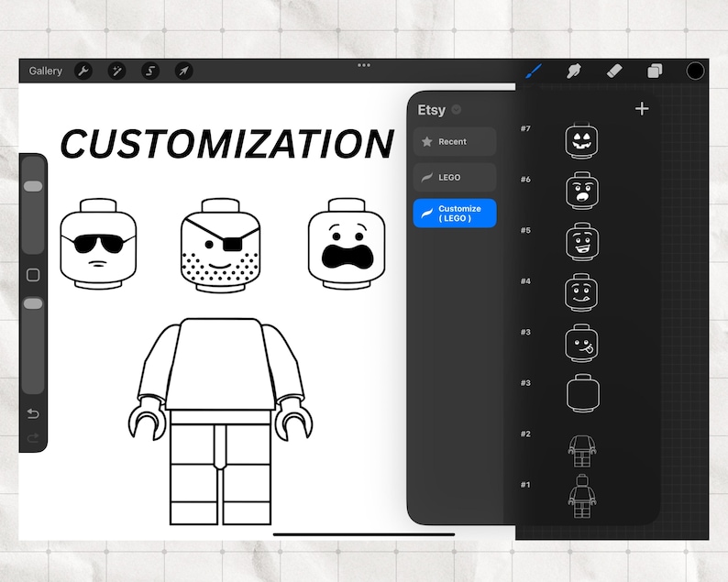Tap the three-dot multitasking indicator
Viewport: 728px width, 582px height.
tap(364, 65)
